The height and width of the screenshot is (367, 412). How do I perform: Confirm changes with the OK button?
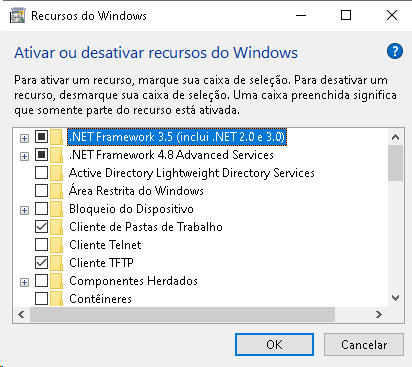274,344
